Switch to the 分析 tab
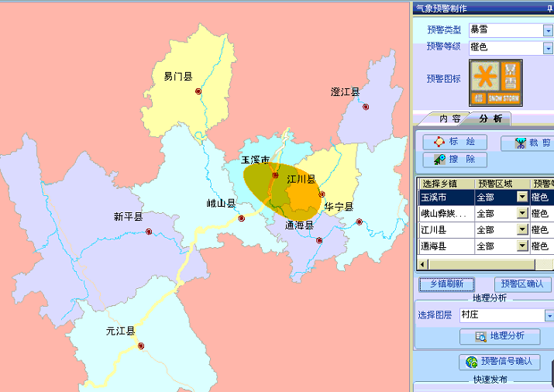 click(x=490, y=119)
